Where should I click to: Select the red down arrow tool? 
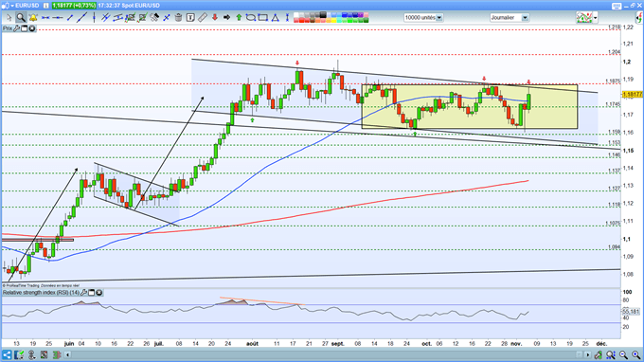click(x=215, y=17)
